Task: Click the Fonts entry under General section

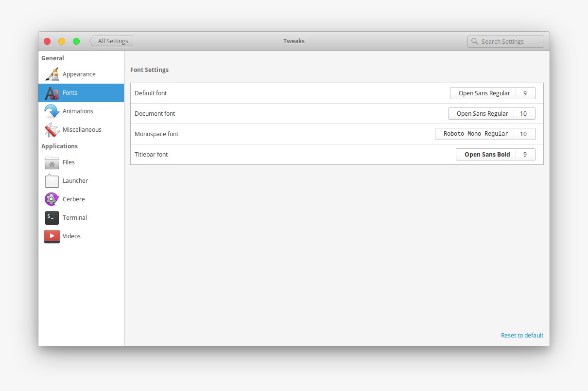Action: 70,92
